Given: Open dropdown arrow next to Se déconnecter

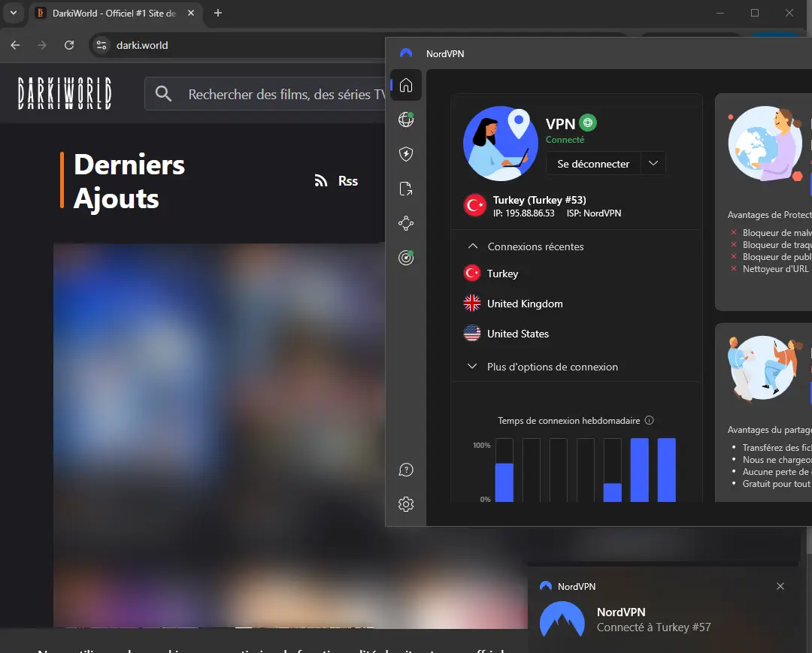Looking at the screenshot, I should pyautogui.click(x=653, y=164).
